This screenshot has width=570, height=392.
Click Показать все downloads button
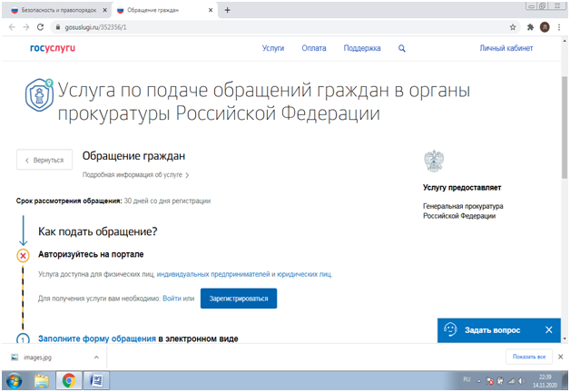529,357
